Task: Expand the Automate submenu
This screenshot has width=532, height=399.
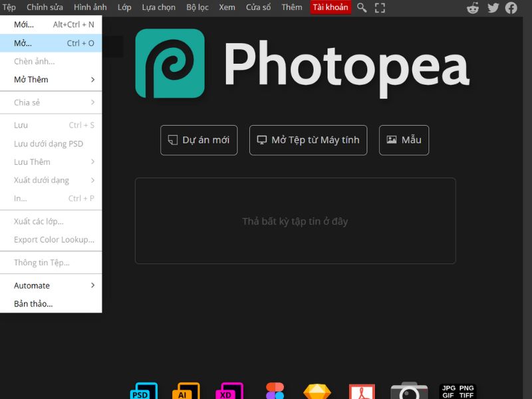Action: coord(51,285)
